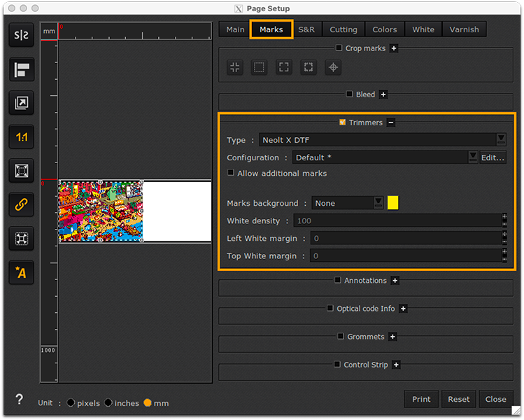Expand the Annotations section
Image resolution: width=524 pixels, height=420 pixels.
click(x=395, y=281)
